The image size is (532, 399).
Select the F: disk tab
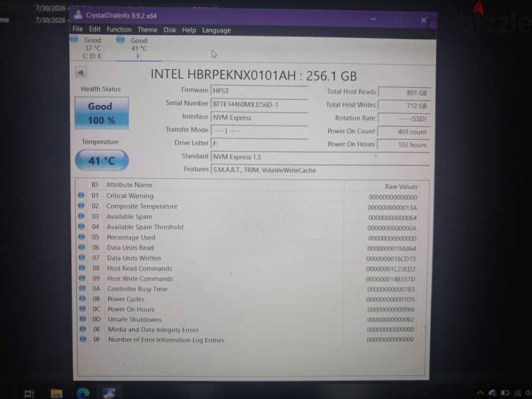tap(139, 49)
